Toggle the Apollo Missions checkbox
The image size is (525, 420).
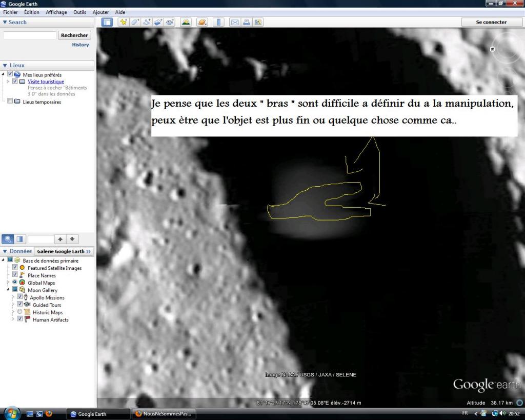(20, 297)
